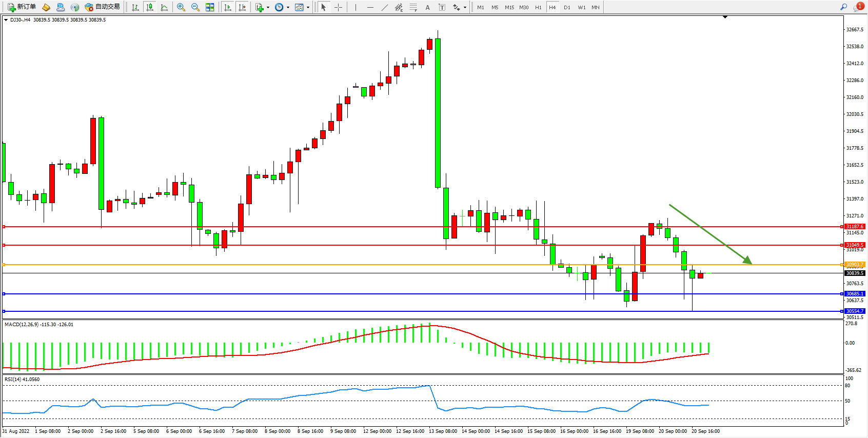
Task: Switch timeframe to M15
Action: click(509, 7)
